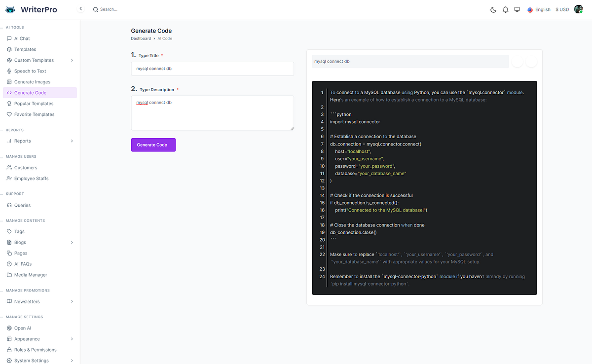Click inside the Type Title field
The width and height of the screenshot is (592, 364).
[x=212, y=69]
